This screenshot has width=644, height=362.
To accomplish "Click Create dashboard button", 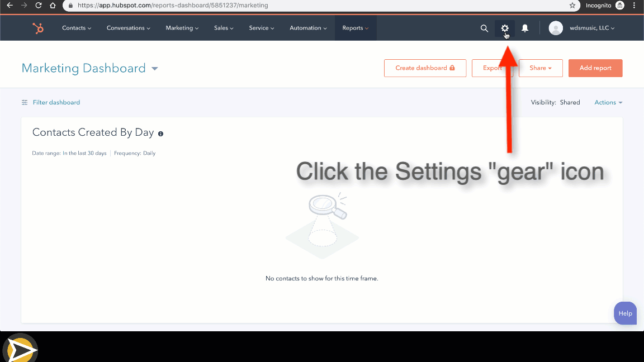I will click(x=425, y=68).
